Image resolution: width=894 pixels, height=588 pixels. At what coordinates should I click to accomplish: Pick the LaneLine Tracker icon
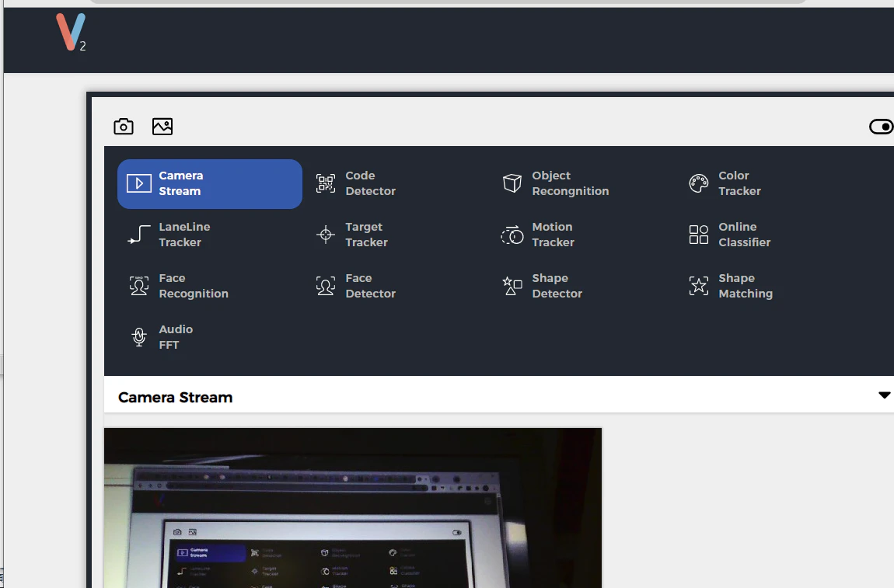(139, 235)
